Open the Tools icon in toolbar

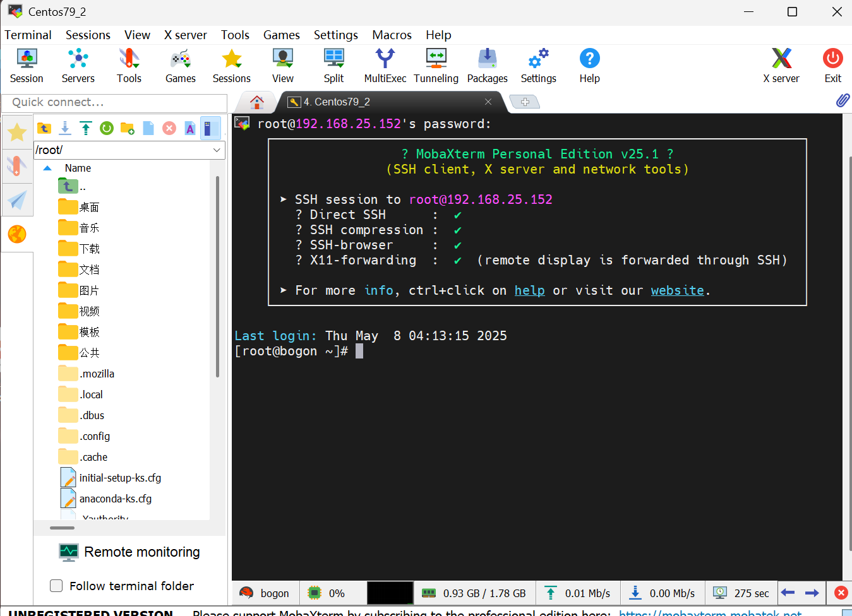(x=129, y=66)
